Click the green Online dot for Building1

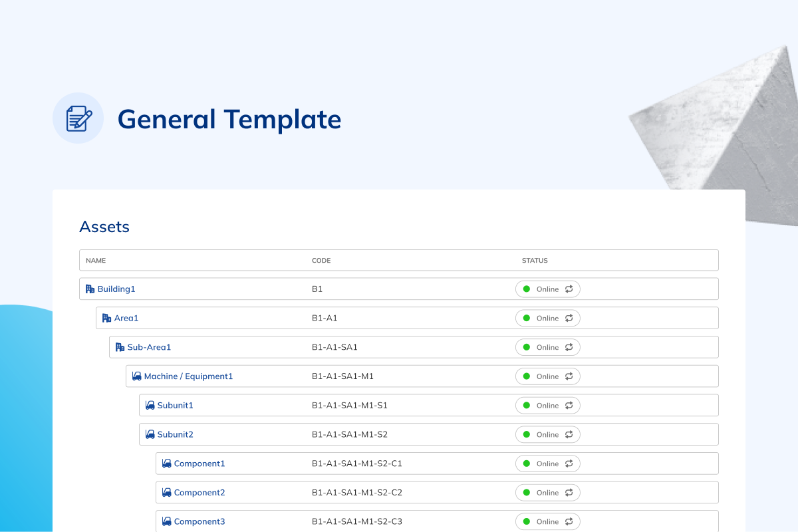point(526,289)
